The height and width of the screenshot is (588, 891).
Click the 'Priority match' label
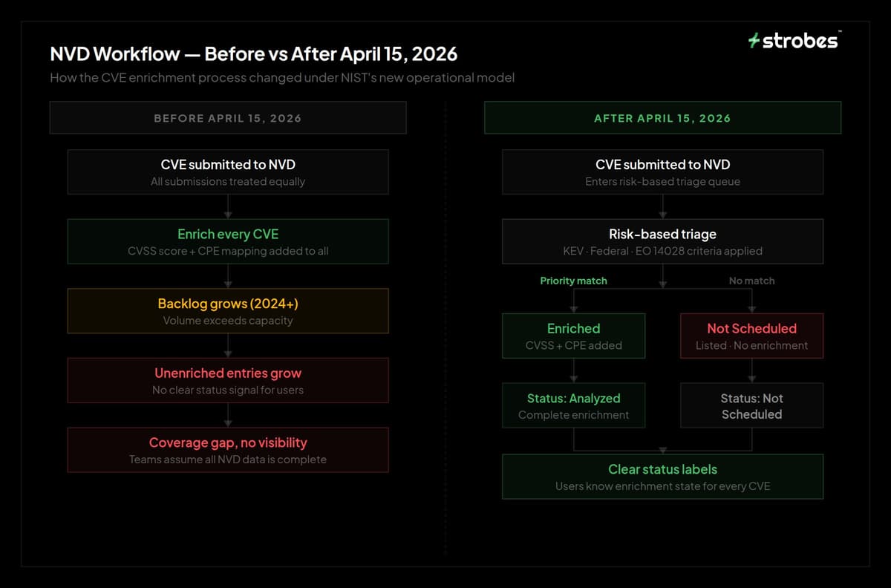pyautogui.click(x=573, y=281)
